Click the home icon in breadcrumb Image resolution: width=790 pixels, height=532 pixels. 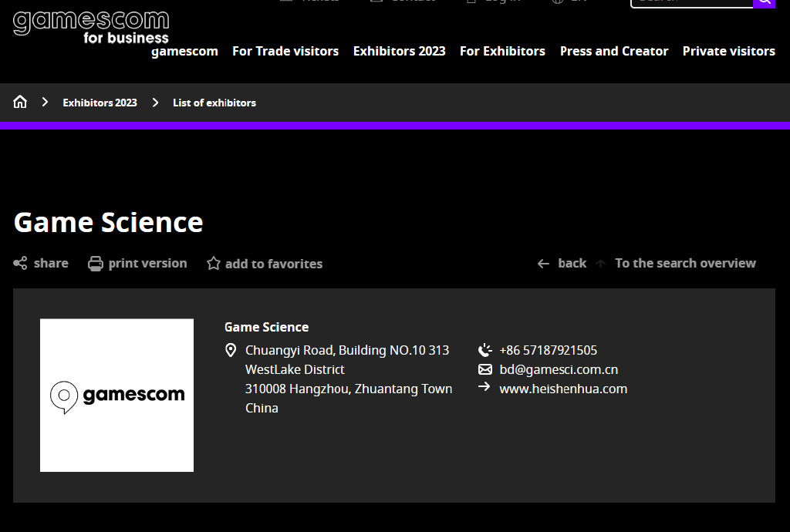[20, 102]
